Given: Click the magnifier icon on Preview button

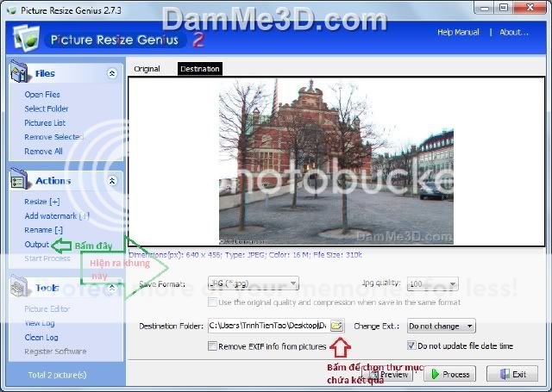Looking at the screenshot, I should (x=373, y=375).
